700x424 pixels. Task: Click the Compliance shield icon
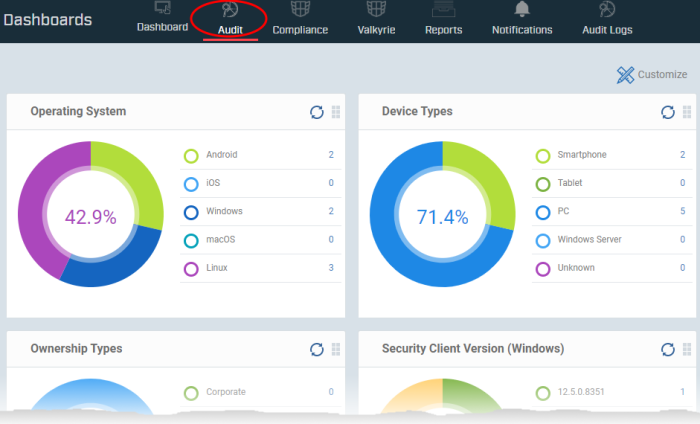click(300, 8)
